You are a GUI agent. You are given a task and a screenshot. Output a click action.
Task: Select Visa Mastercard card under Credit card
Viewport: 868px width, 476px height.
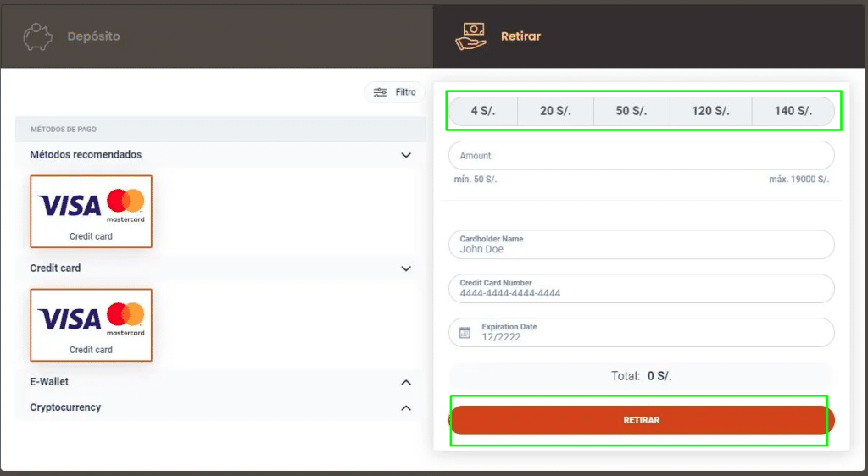(x=91, y=324)
